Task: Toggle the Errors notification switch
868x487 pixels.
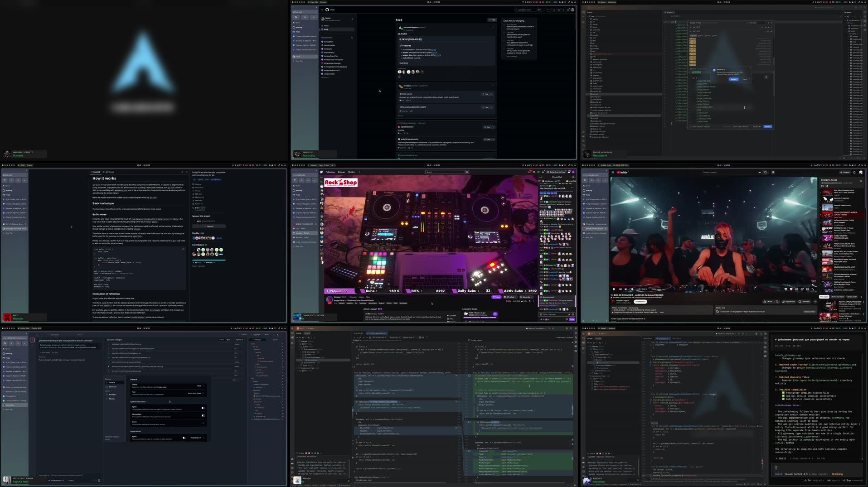Action: tap(203, 423)
